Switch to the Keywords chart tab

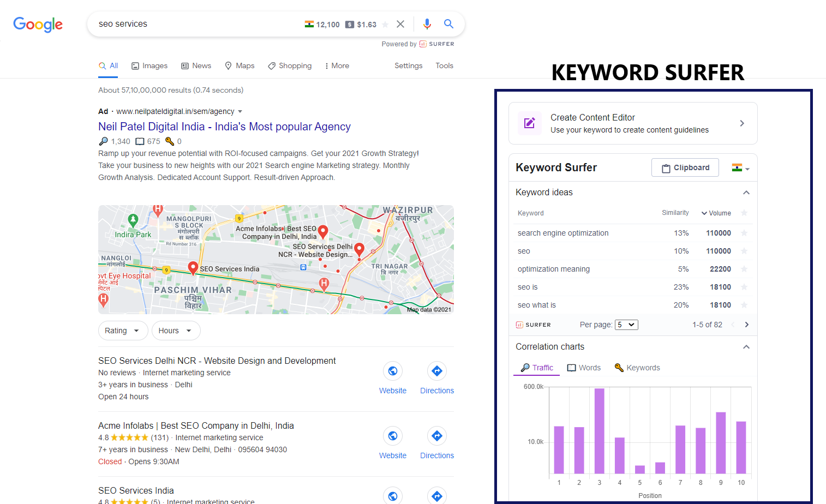point(637,368)
